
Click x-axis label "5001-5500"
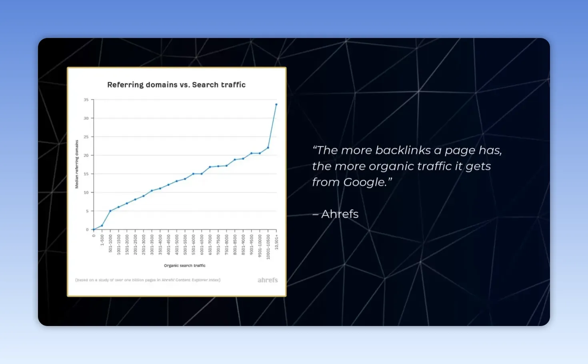(185, 245)
